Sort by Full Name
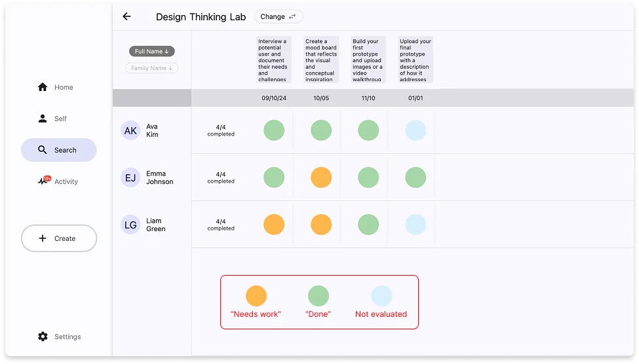This screenshot has height=364, width=639. coord(151,51)
